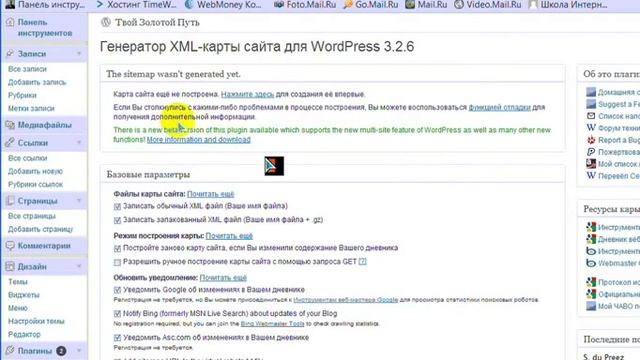Viewport: 640px width, 360px height.
Task: Open Настройки темы submenu item
Action: point(36,321)
